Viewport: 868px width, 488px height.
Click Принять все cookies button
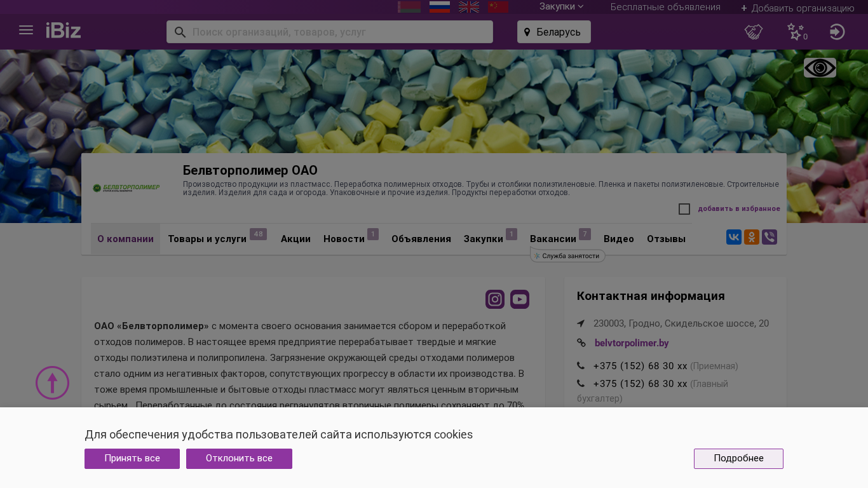tap(132, 459)
